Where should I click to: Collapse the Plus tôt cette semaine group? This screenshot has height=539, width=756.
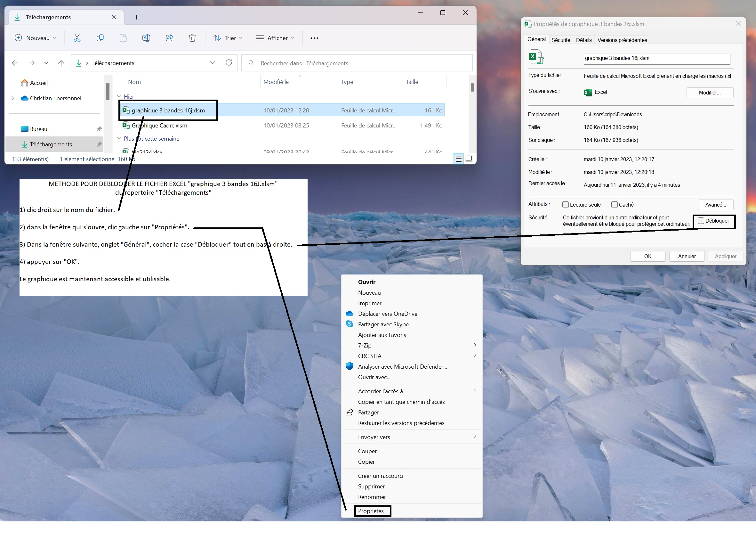(119, 138)
